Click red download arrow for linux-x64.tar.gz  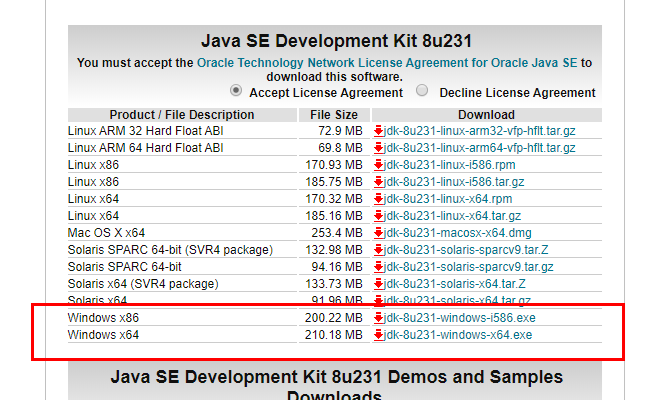click(378, 216)
